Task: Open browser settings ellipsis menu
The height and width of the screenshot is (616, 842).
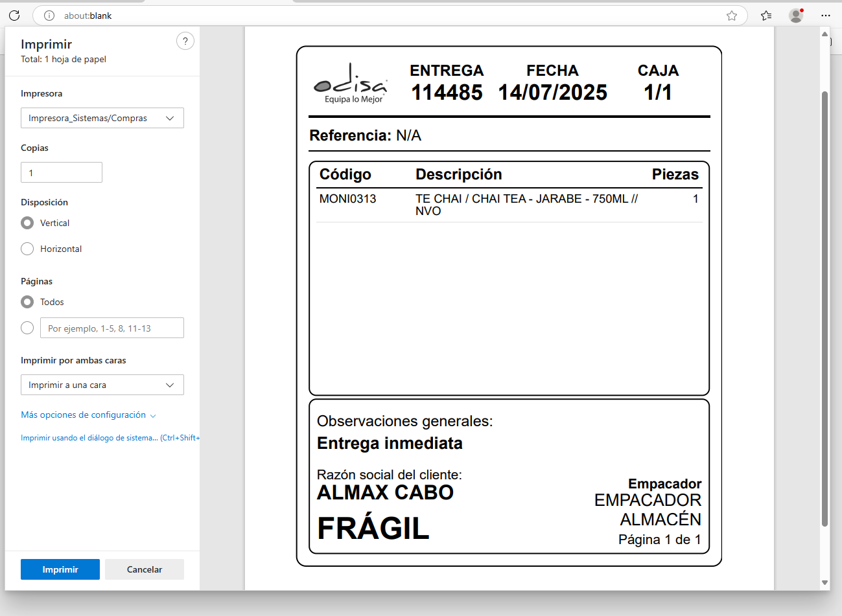Action: 825,16
